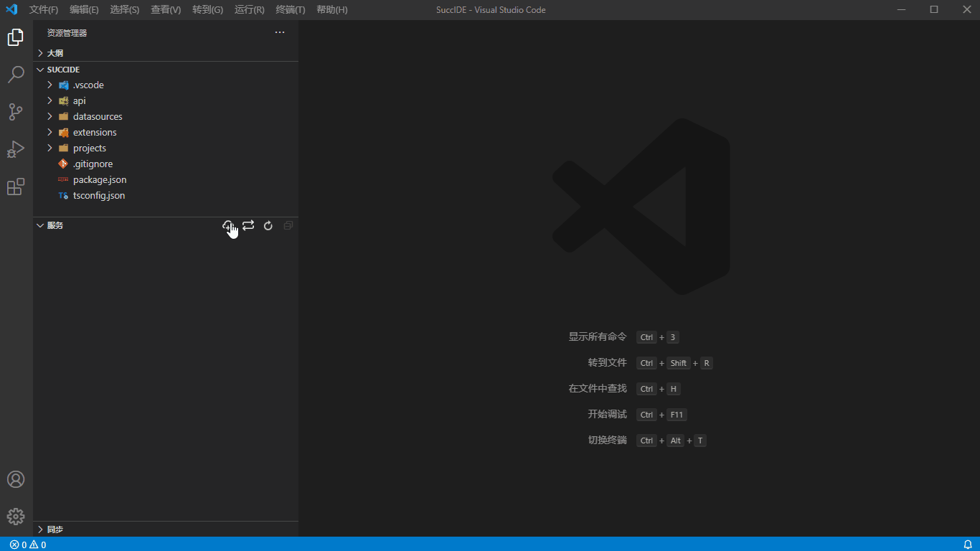The height and width of the screenshot is (551, 980).
Task: Click the extensions folder icon
Action: (64, 133)
